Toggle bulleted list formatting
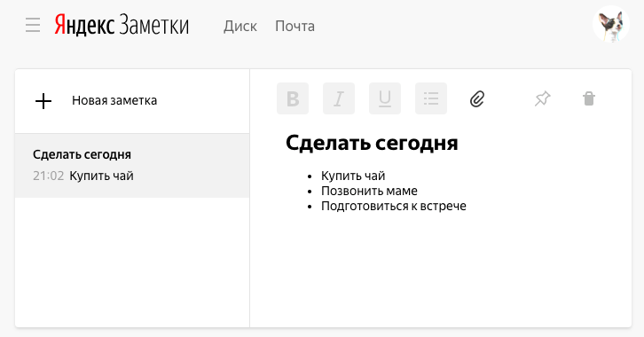 pos(431,98)
